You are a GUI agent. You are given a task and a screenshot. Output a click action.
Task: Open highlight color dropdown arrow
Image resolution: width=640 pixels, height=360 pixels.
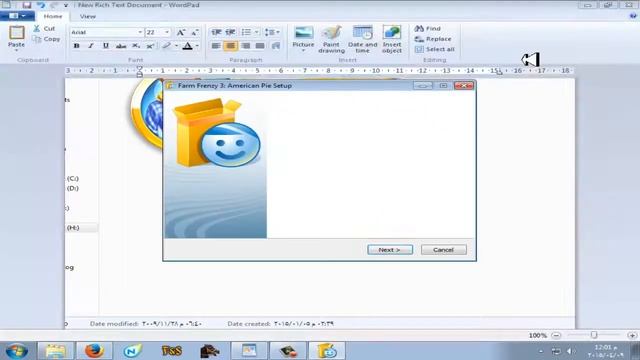click(176, 46)
